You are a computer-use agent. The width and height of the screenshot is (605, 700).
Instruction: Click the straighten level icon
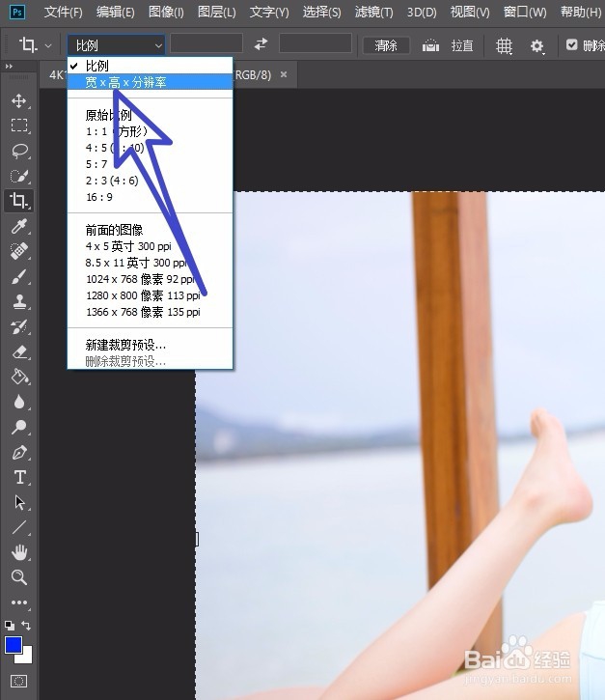(430, 45)
